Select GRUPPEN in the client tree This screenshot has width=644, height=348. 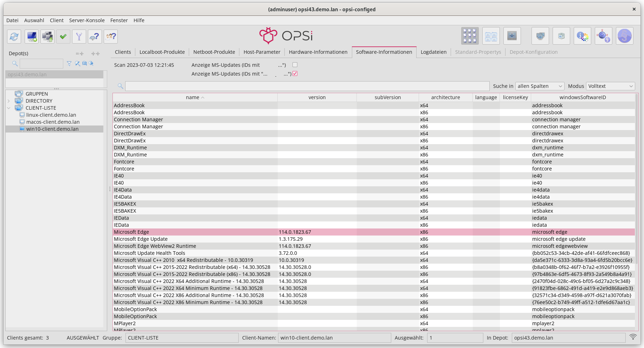click(x=37, y=94)
